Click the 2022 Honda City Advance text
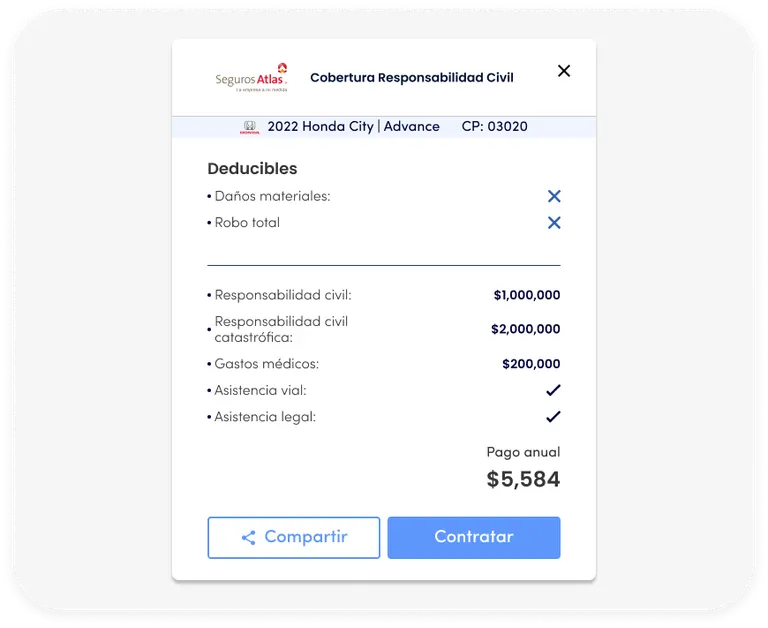This screenshot has height=628, width=768. coord(353,126)
